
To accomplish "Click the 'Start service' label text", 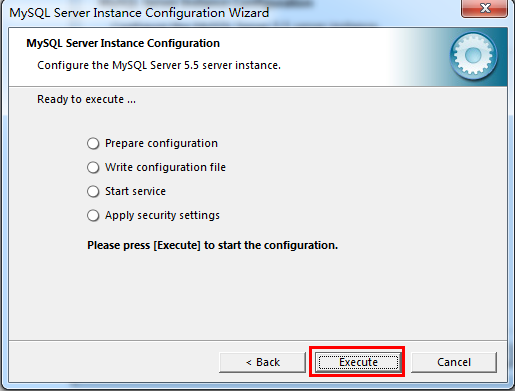I will pos(135,191).
